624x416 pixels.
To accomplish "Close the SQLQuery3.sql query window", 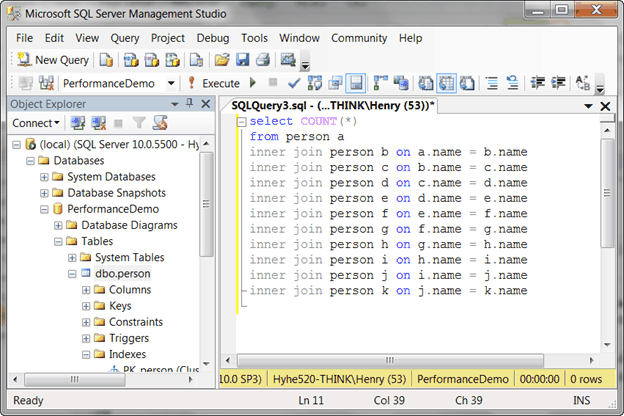I will pos(605,106).
